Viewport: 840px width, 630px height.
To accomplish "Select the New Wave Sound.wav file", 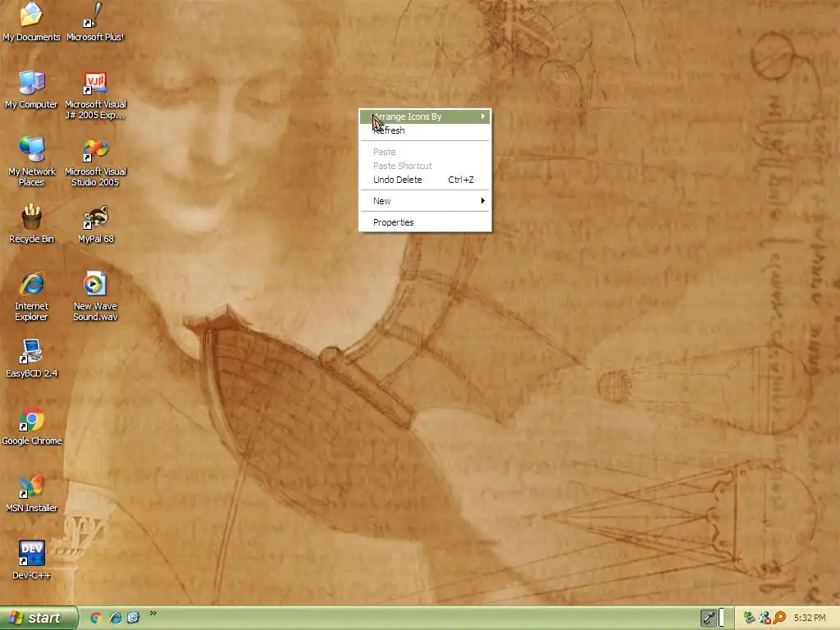I will click(x=95, y=296).
